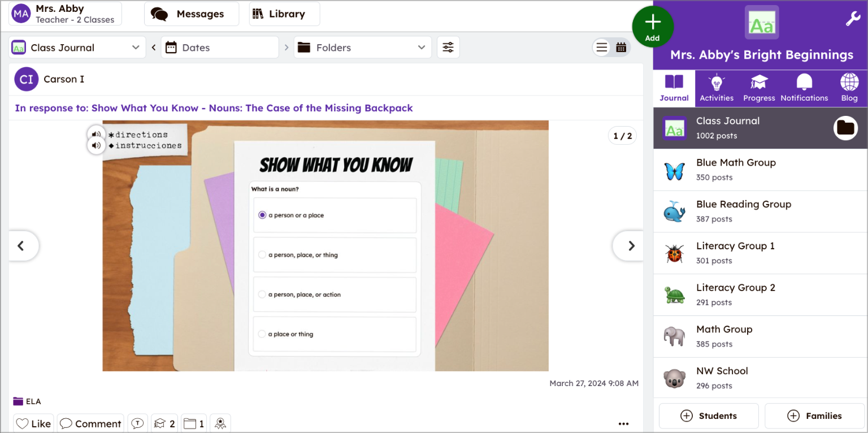Switch to the Activities tab
This screenshot has width=868, height=433.
[x=716, y=88]
